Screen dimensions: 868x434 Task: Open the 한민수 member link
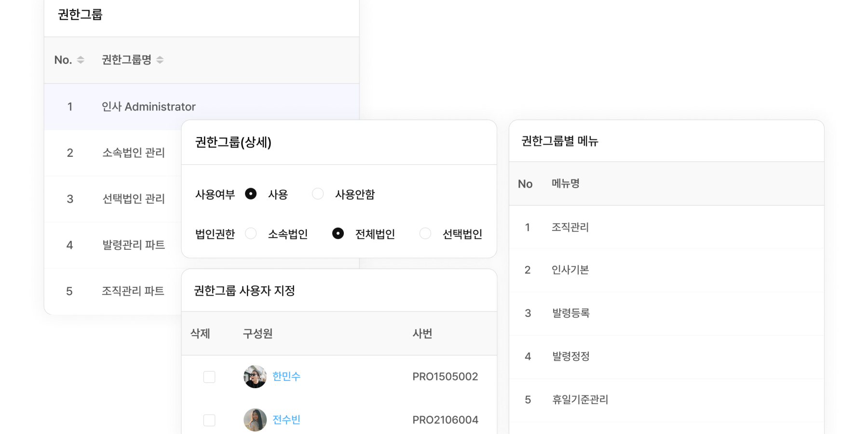[x=286, y=377]
